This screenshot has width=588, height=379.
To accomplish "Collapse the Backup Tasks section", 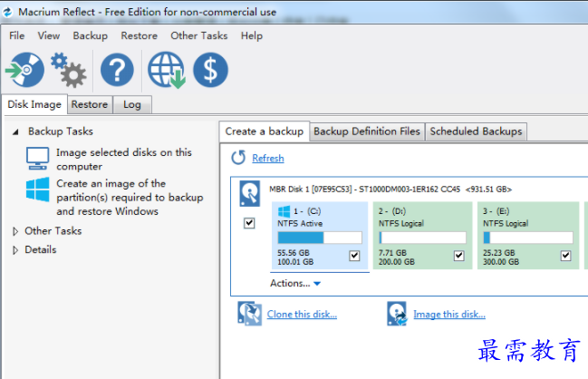I will (x=15, y=132).
